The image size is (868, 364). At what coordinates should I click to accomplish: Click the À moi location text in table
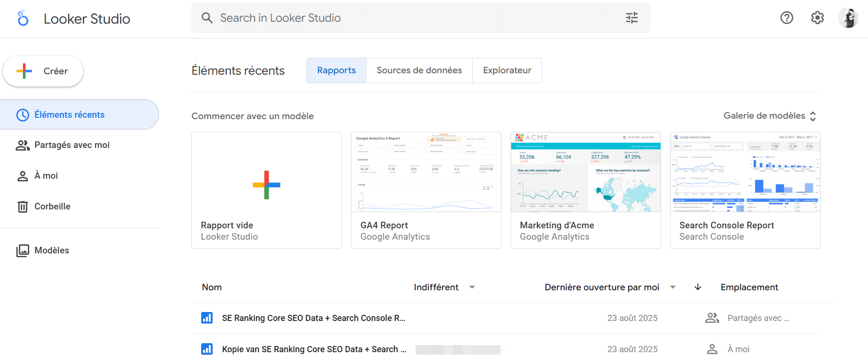(739, 349)
